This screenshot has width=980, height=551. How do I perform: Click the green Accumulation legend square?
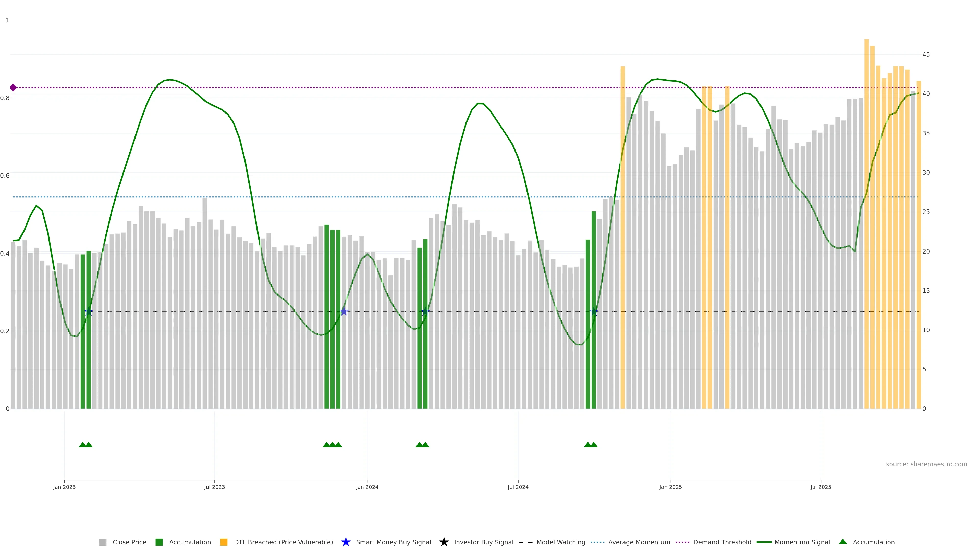pyautogui.click(x=159, y=542)
